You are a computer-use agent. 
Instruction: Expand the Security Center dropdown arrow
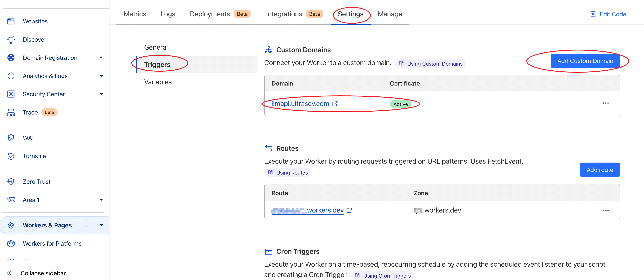point(101,94)
